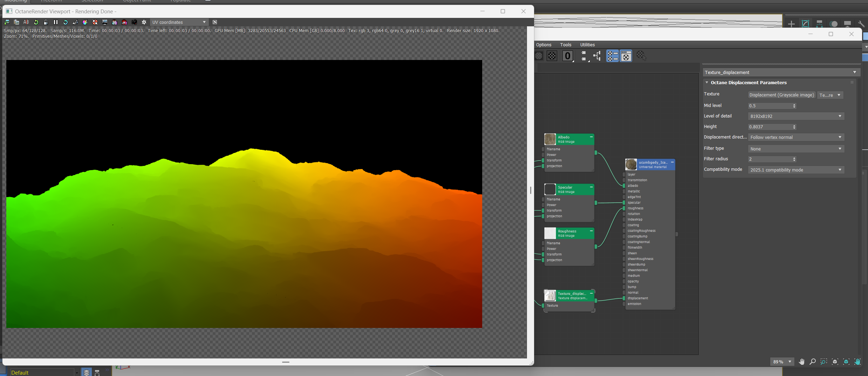Open the Displacement direction dropdown
The width and height of the screenshot is (868, 376).
pos(796,137)
